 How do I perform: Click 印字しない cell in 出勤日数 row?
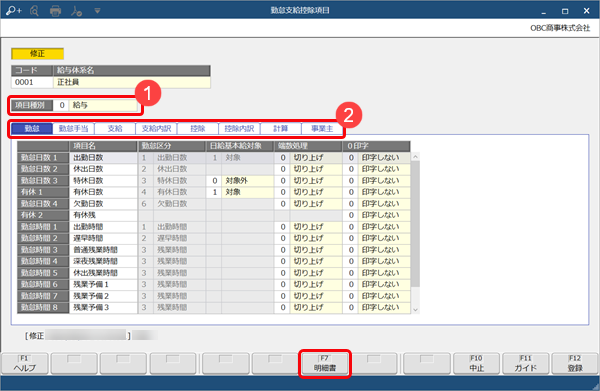tap(384, 158)
